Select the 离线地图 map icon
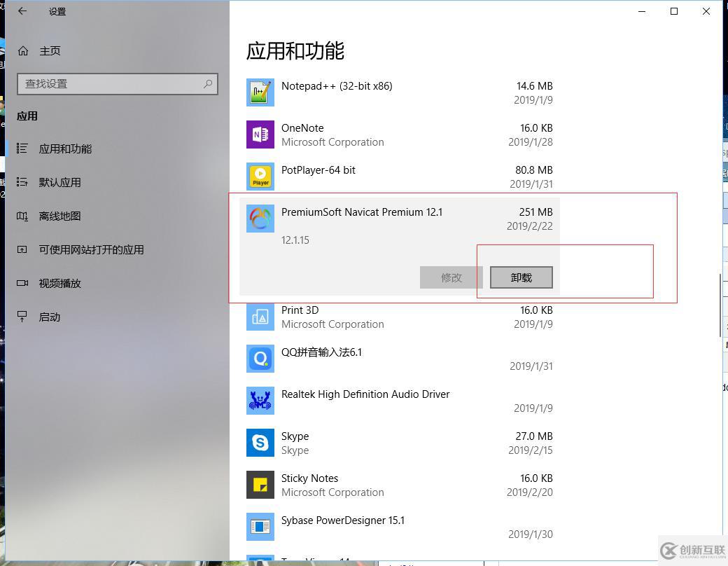 click(x=22, y=216)
